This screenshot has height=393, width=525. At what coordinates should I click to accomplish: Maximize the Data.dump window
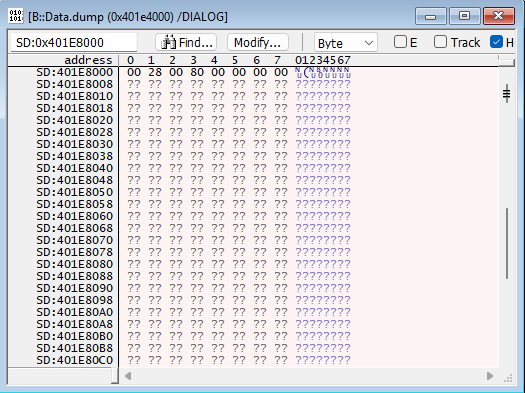click(464, 16)
